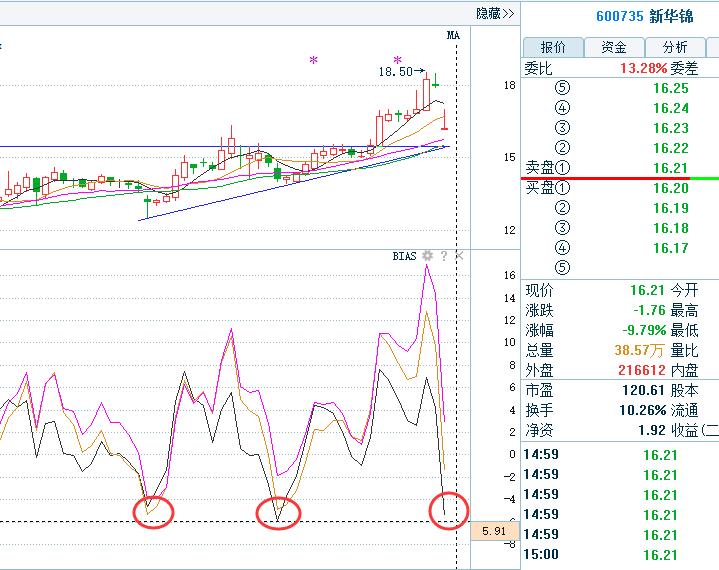Click the middle red-circled BIAS trough

(277, 513)
